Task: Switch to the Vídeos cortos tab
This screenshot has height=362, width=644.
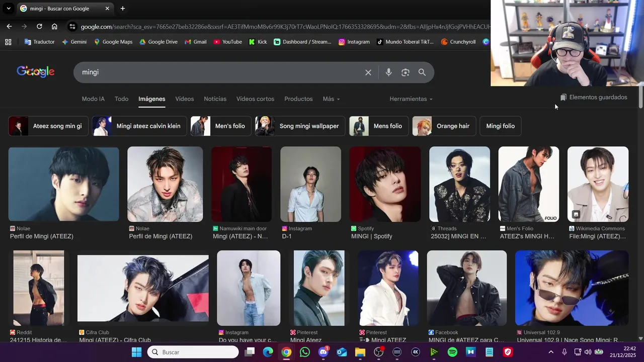Action: click(x=255, y=99)
